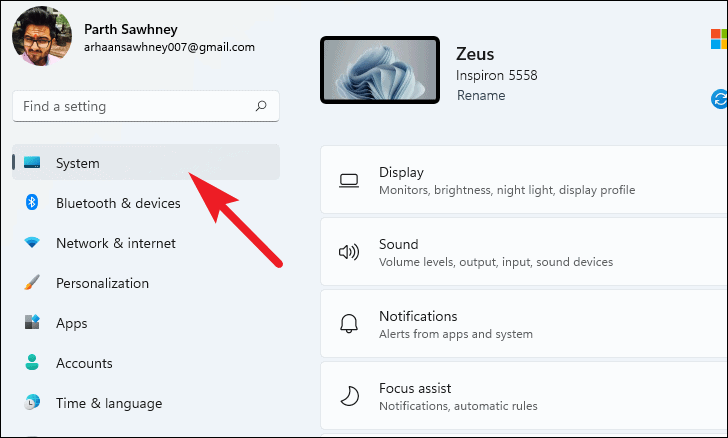728x438 pixels.
Task: Open Network & internet label
Action: 116,243
